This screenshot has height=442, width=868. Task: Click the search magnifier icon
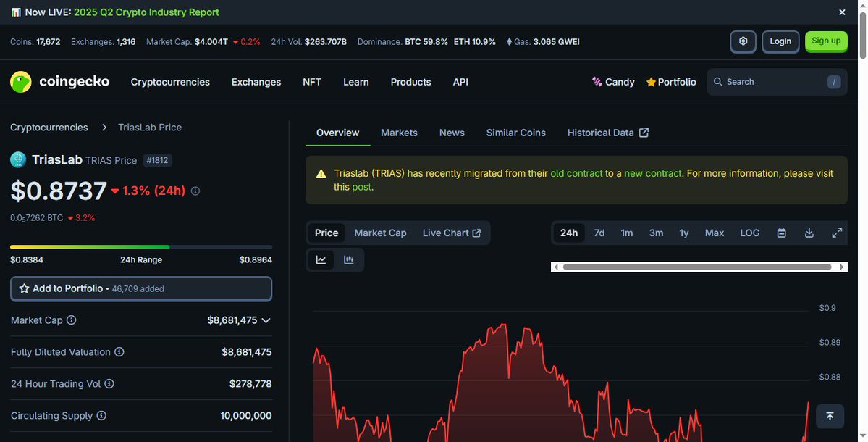[x=717, y=81]
